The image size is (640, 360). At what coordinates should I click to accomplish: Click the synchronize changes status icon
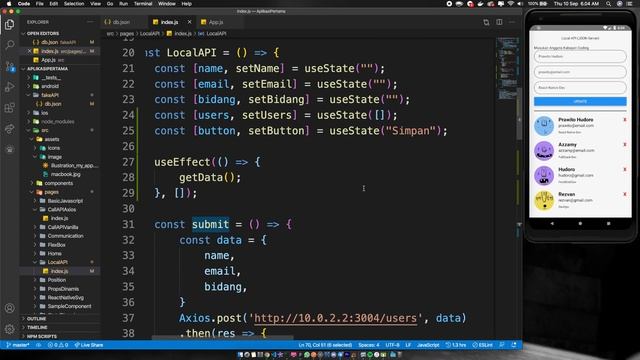[39, 345]
